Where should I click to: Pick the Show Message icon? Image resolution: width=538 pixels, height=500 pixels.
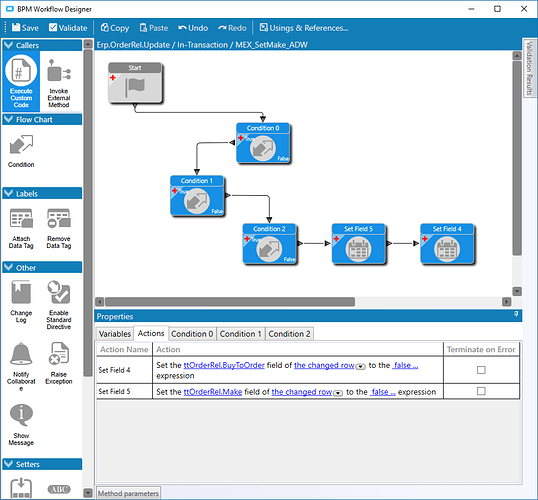[21, 415]
